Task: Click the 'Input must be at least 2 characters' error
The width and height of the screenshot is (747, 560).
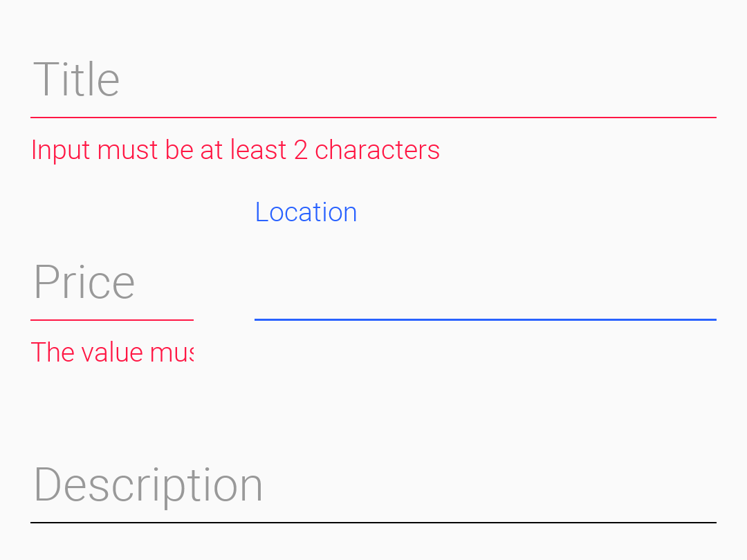Action: point(235,149)
